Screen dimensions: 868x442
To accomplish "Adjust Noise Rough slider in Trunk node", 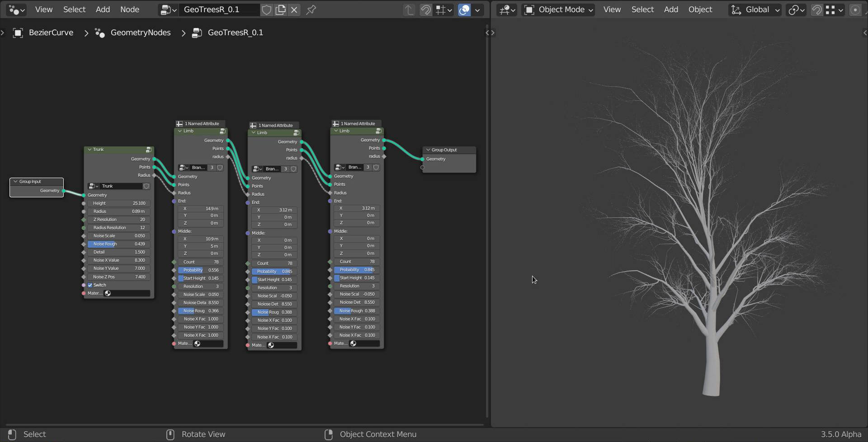I will point(119,244).
